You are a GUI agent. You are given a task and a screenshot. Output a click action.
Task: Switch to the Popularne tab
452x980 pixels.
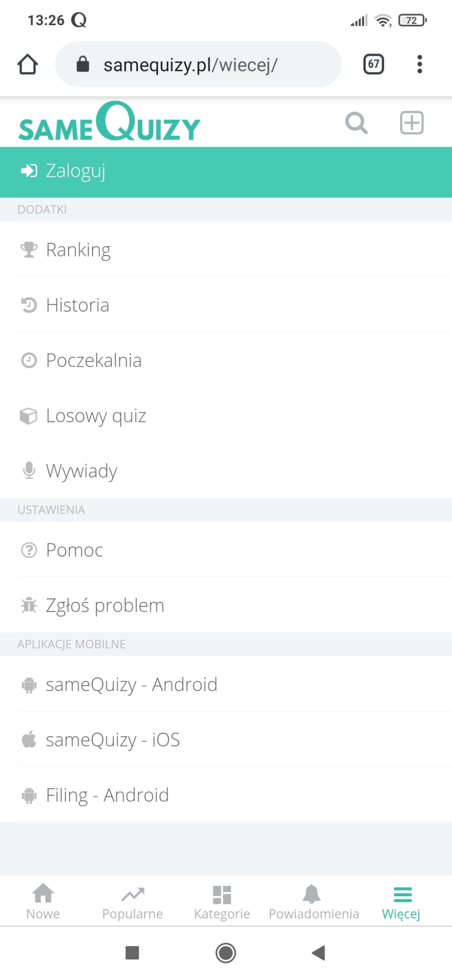[x=133, y=902]
